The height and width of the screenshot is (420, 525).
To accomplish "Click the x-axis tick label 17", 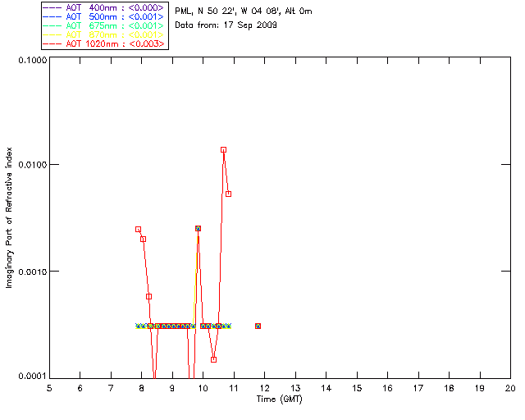I will point(418,388).
